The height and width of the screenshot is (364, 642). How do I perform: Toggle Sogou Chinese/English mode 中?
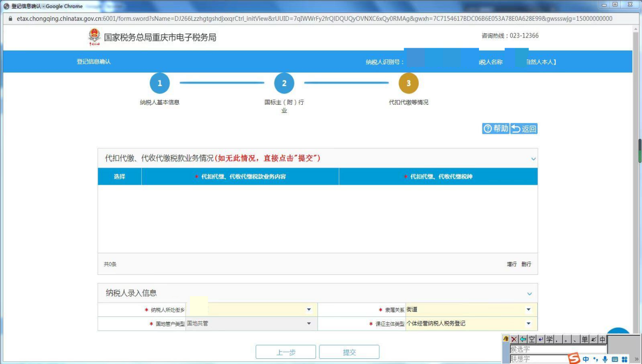click(x=586, y=359)
